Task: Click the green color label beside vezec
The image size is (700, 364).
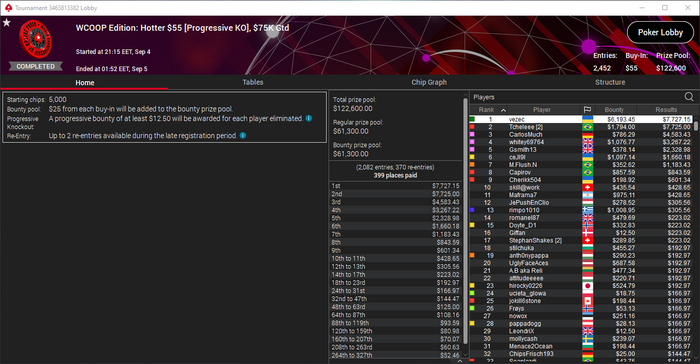Action: click(x=472, y=119)
